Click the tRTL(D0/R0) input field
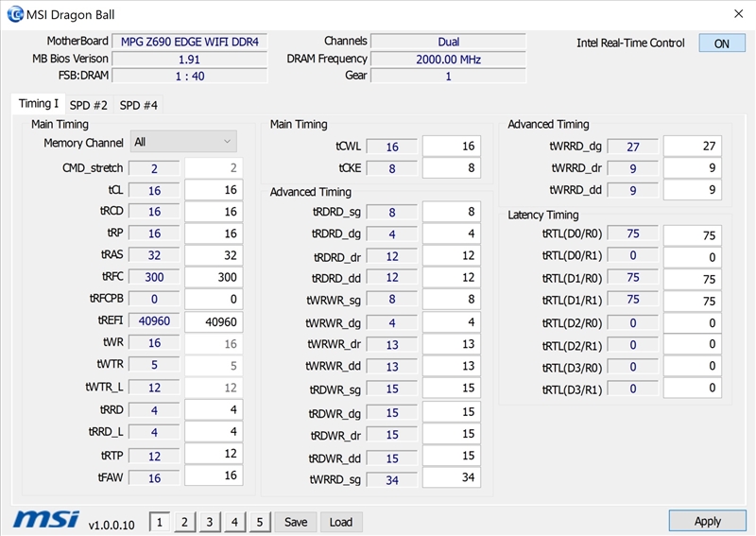This screenshot has height=536, width=756. (x=692, y=235)
